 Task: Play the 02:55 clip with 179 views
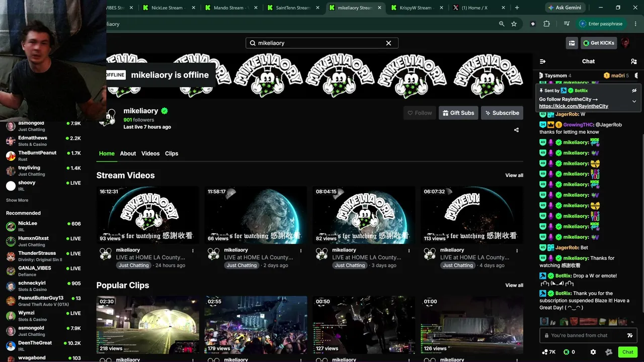tap(256, 325)
